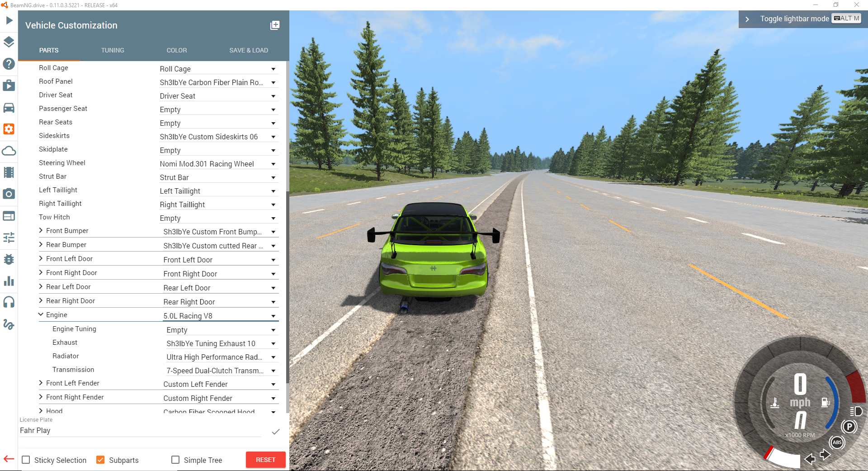
Task: Open the Transmission dropdown
Action: (x=222, y=371)
